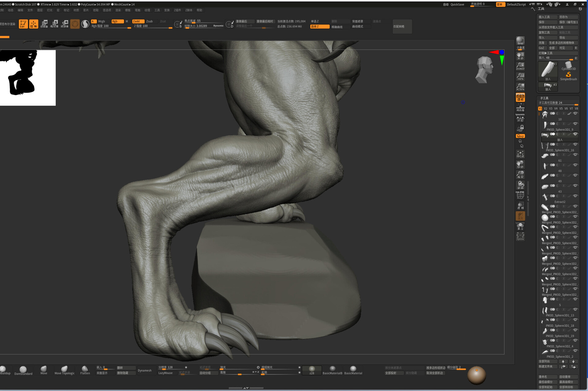This screenshot has height=391, width=588.
Task: Toggle the XYZ rotation axis button
Action: coord(520,136)
